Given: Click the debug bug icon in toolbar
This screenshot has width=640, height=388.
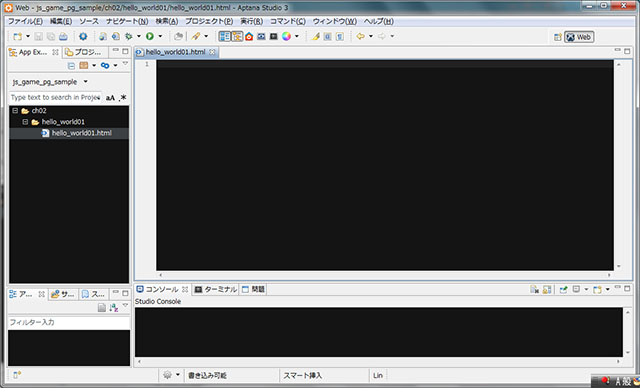Looking at the screenshot, I should 129,36.
